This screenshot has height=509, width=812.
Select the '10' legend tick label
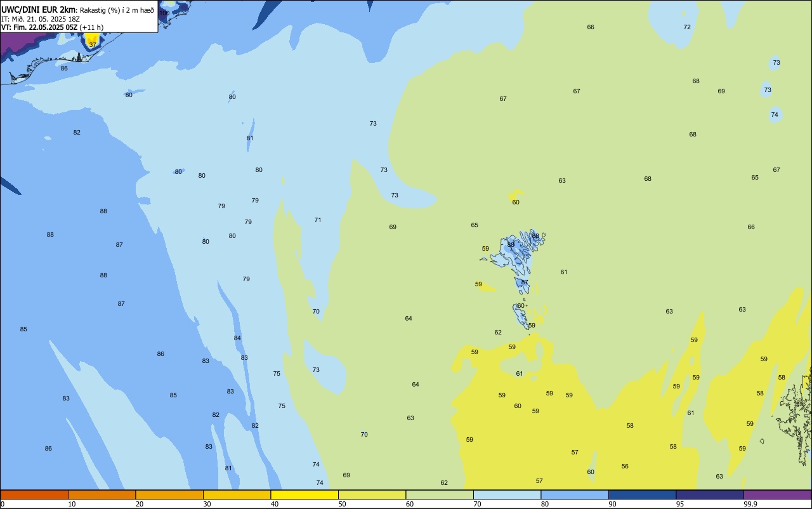72,504
